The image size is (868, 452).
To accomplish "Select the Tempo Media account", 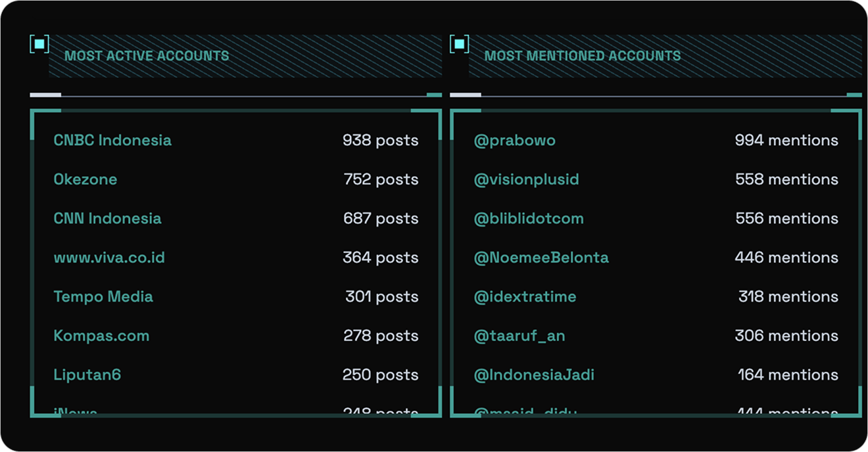I will tap(103, 296).
